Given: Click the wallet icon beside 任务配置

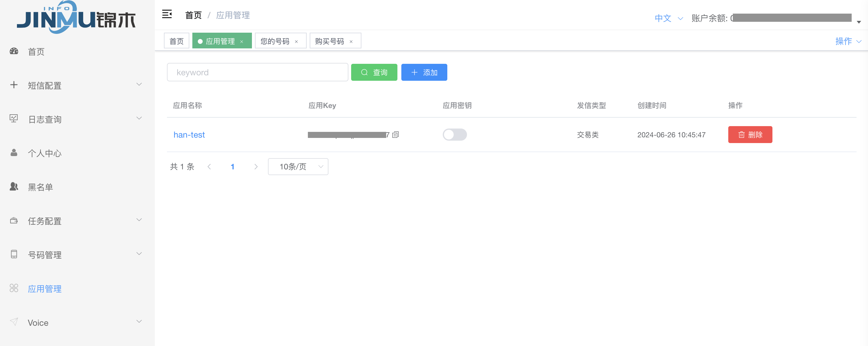Looking at the screenshot, I should coord(14,220).
